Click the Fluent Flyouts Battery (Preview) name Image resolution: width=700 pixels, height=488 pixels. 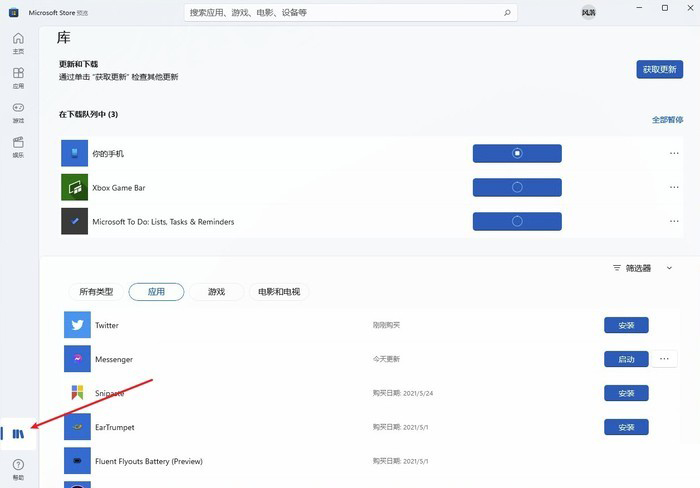[149, 461]
